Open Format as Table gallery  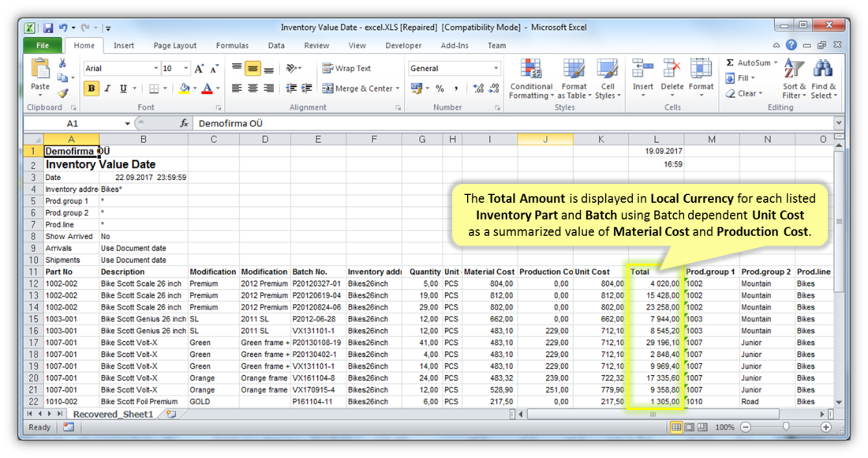[574, 79]
